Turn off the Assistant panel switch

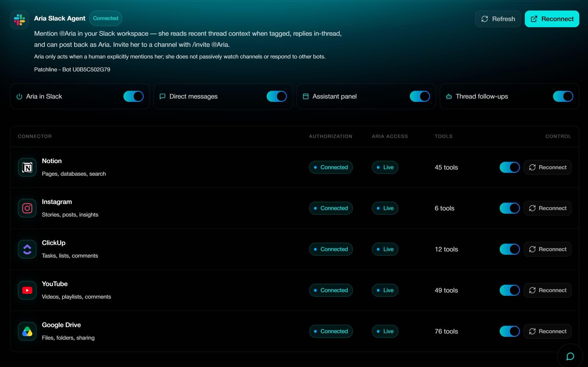(x=420, y=96)
